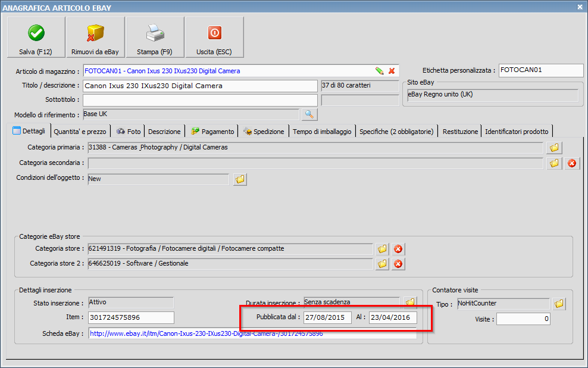
Task: Click the Stato inserzione field Attivo
Action: (x=131, y=302)
